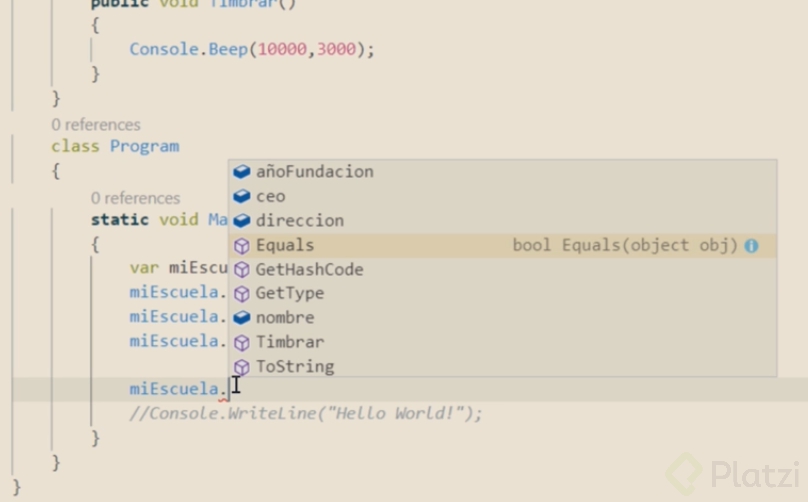Click the method cube icon beside Equals
The width and height of the screenshot is (808, 502).
[x=242, y=246]
